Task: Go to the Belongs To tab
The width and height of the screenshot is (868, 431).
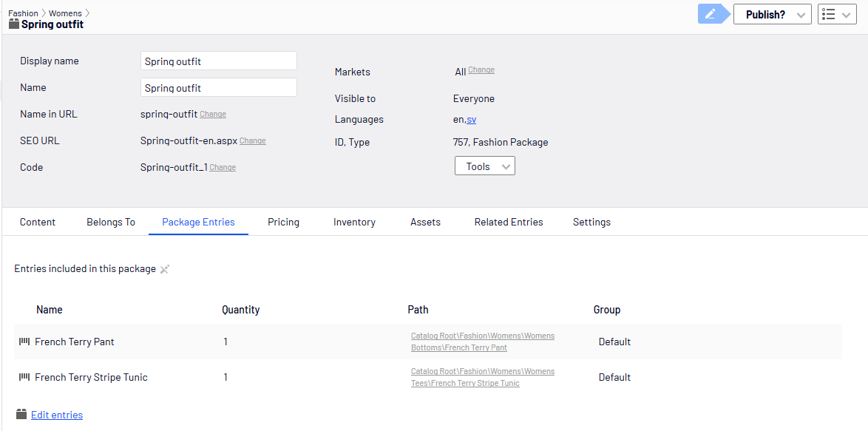Action: pyautogui.click(x=111, y=222)
